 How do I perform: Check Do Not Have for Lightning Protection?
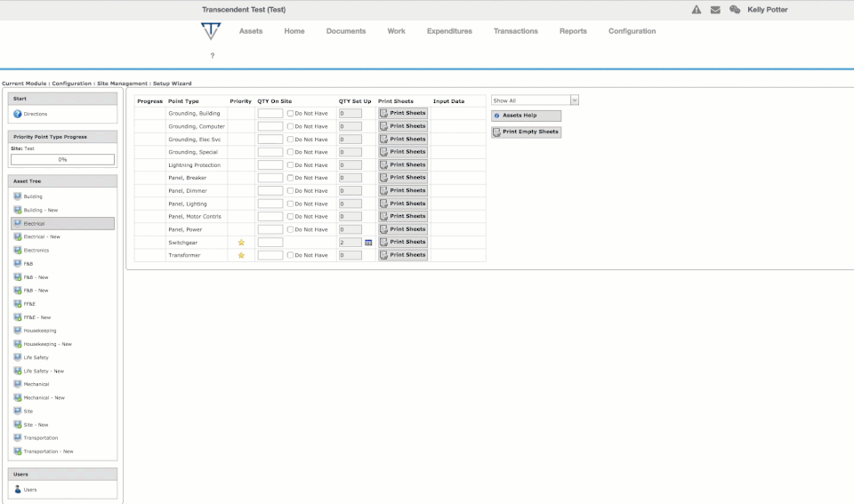290,165
